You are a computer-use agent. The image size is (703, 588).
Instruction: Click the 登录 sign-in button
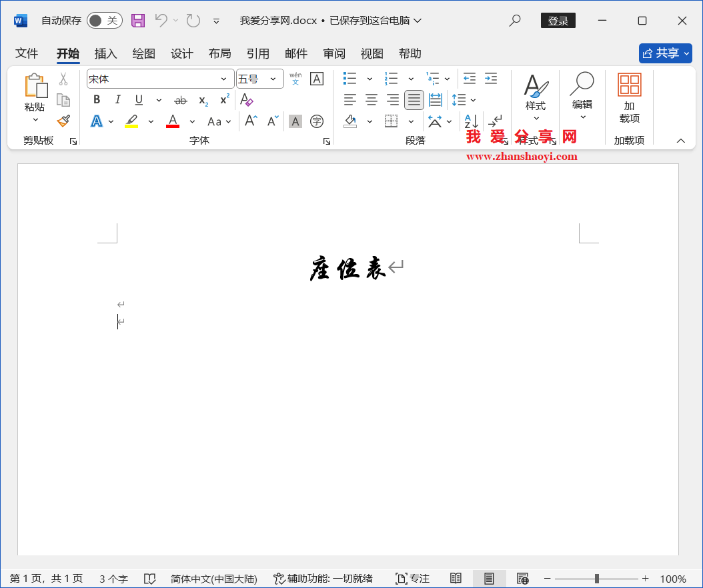tap(558, 21)
